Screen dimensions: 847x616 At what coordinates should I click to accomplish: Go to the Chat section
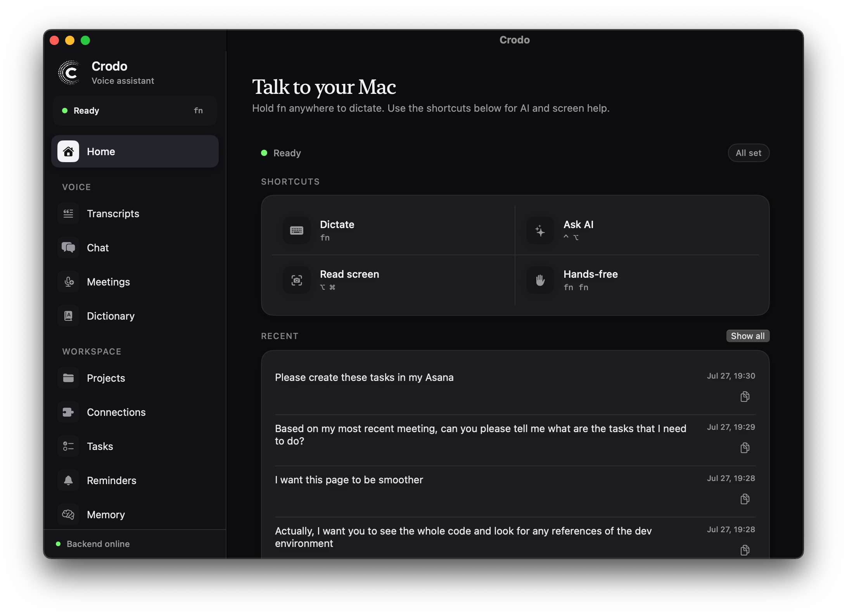click(x=135, y=248)
